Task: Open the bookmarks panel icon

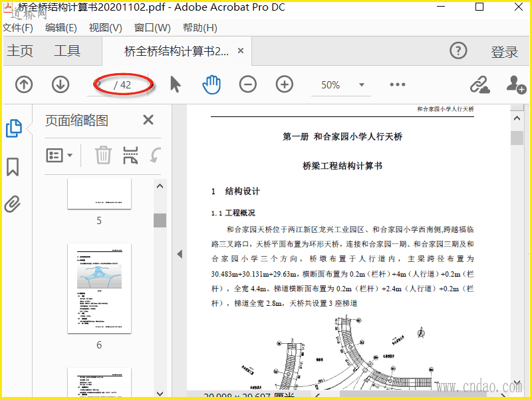Action: (13, 167)
